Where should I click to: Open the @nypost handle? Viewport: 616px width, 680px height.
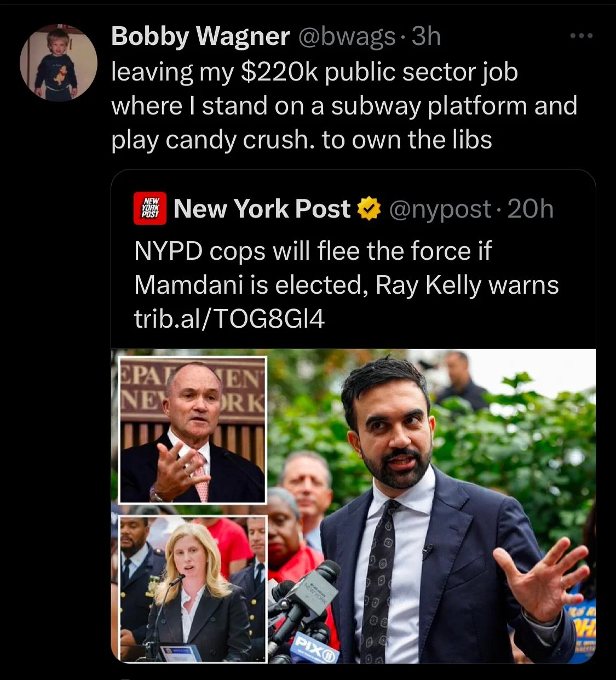(x=440, y=209)
